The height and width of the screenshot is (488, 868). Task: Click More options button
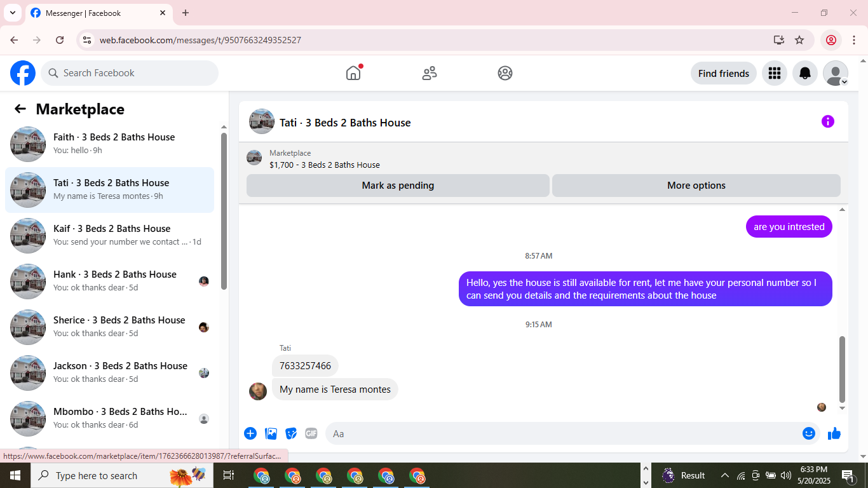pyautogui.click(x=696, y=186)
